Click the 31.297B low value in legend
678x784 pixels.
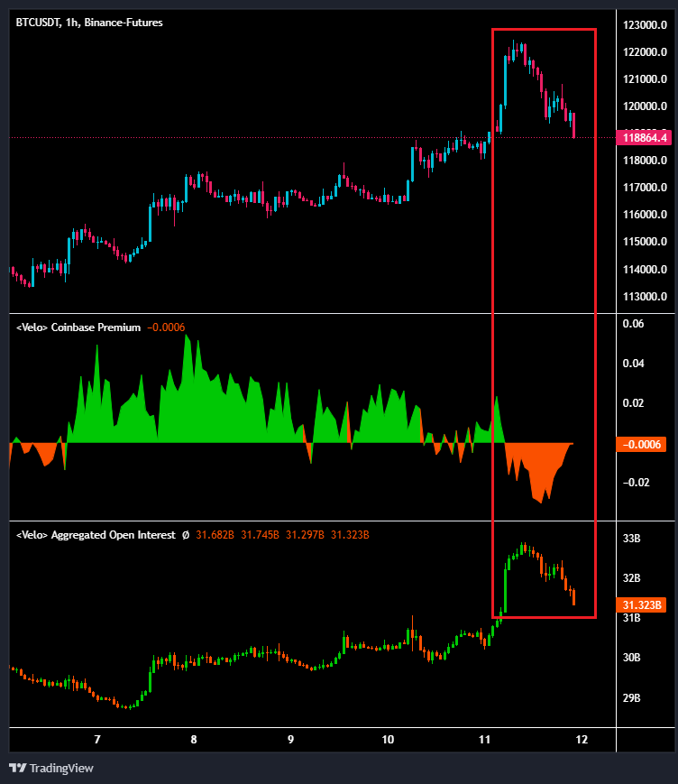click(305, 535)
